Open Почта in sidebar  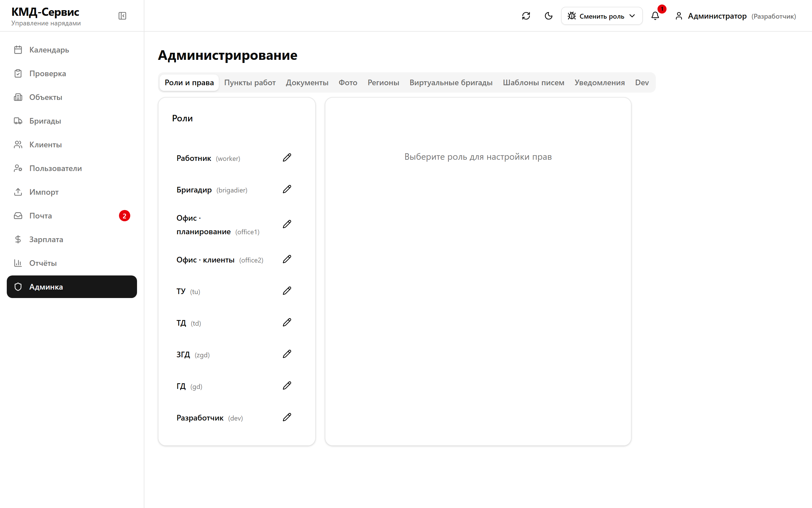coord(72,216)
